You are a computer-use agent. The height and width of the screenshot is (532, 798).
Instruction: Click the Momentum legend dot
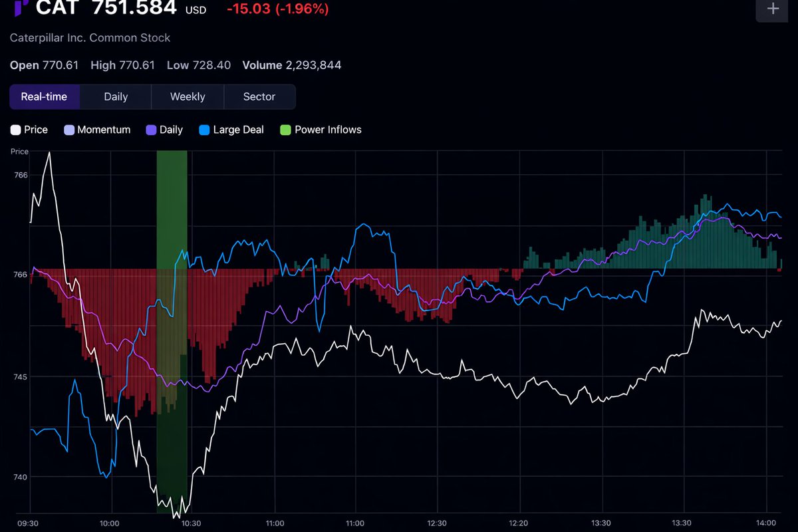(69, 130)
